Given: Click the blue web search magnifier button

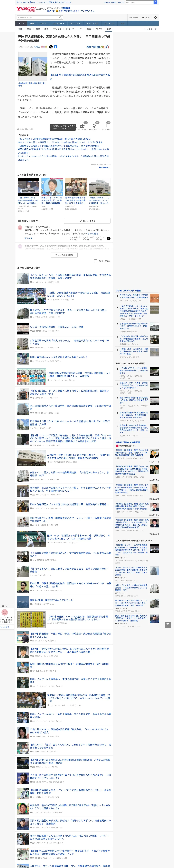Looking at the screenshot, I should tap(155, 2).
